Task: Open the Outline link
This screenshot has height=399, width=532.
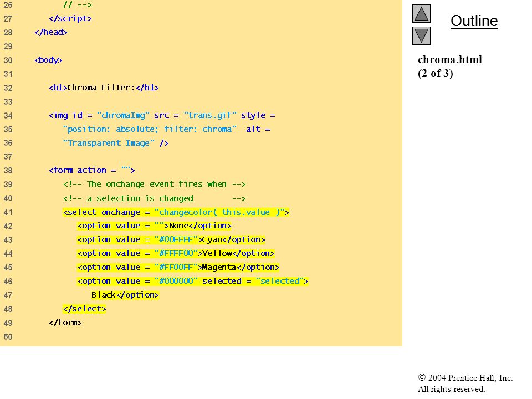Action: coord(474,21)
